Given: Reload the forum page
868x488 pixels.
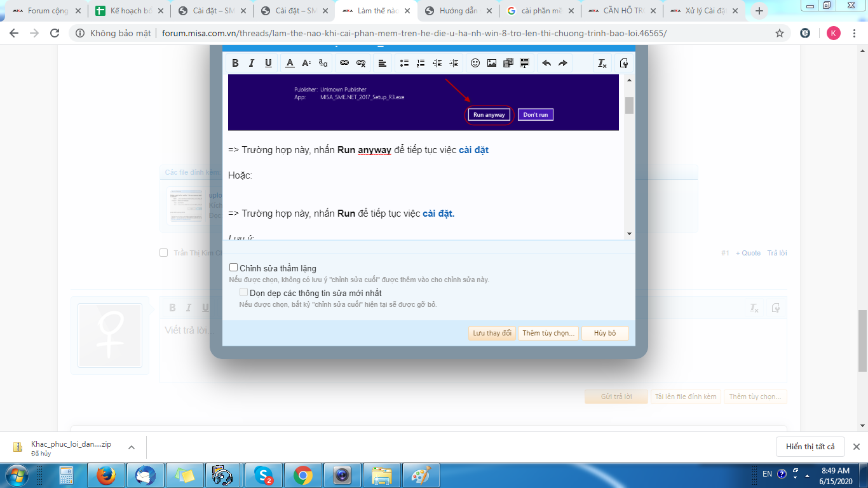Looking at the screenshot, I should point(55,34).
